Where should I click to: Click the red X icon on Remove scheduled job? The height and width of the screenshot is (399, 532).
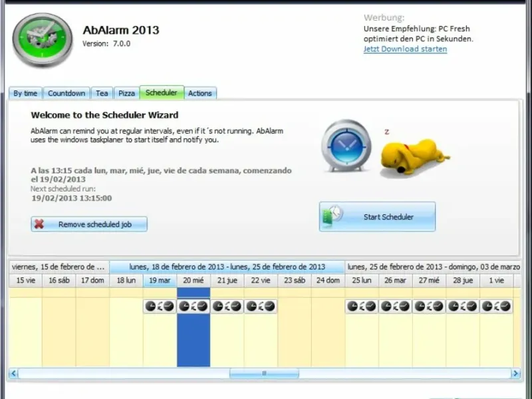tap(39, 224)
